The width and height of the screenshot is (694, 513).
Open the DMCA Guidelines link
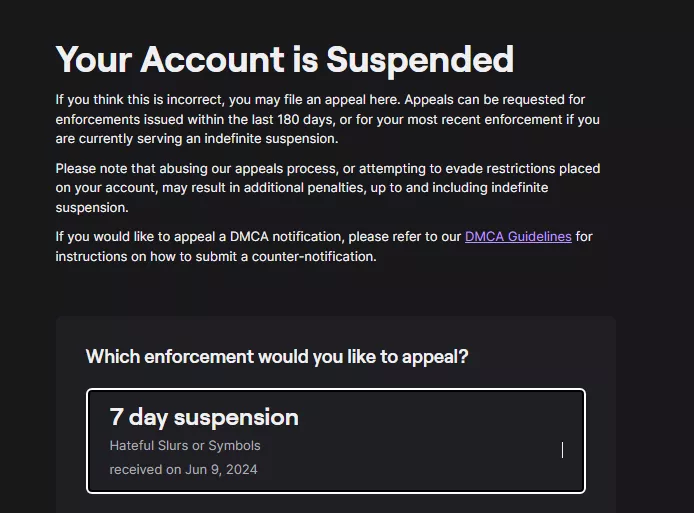[x=518, y=237]
